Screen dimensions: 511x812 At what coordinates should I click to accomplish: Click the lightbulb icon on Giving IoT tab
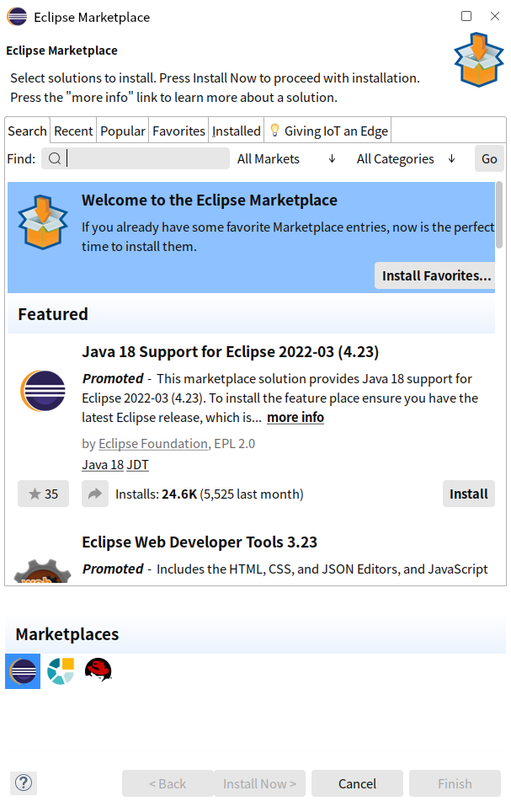[274, 131]
